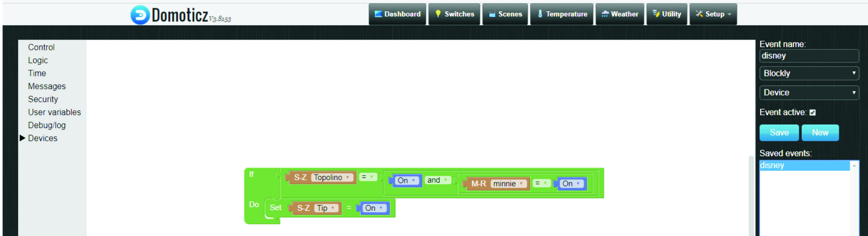Screen dimensions: 868x236
Task: Click the Set block label
Action: click(x=276, y=208)
